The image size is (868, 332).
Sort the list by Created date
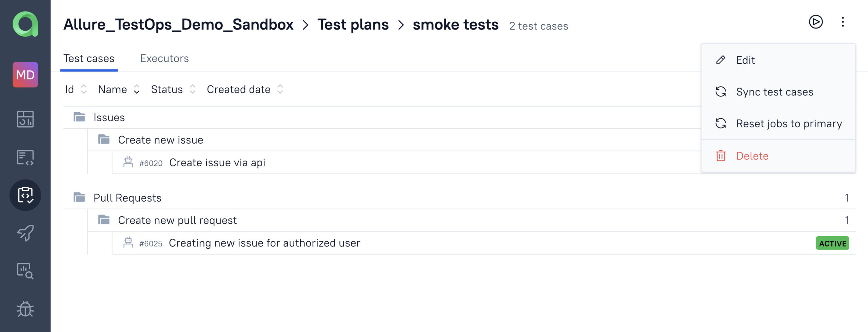(x=245, y=89)
